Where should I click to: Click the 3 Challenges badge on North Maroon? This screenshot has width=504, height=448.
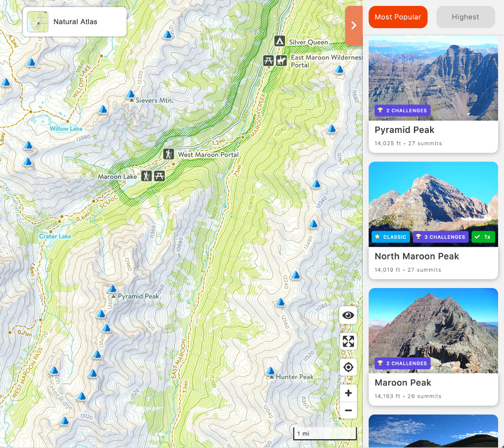441,237
